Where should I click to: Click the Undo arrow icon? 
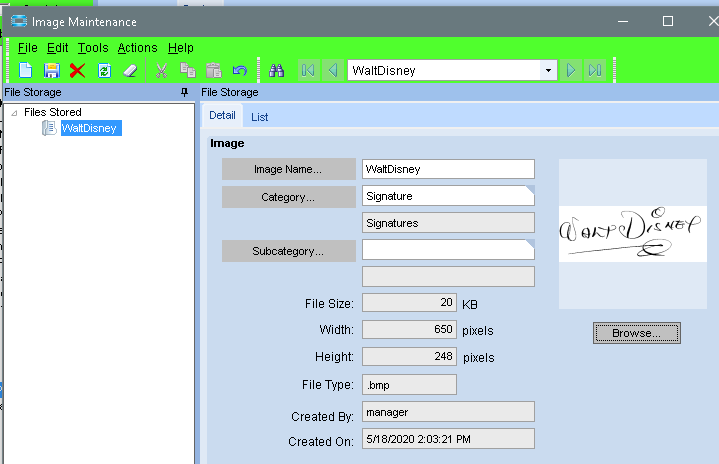pos(239,71)
